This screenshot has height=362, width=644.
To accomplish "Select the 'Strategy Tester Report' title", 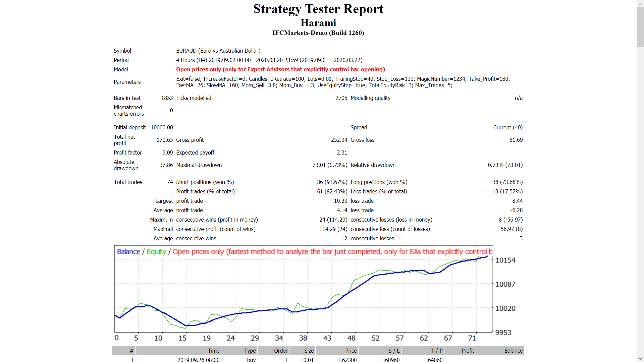I will 318,9.
